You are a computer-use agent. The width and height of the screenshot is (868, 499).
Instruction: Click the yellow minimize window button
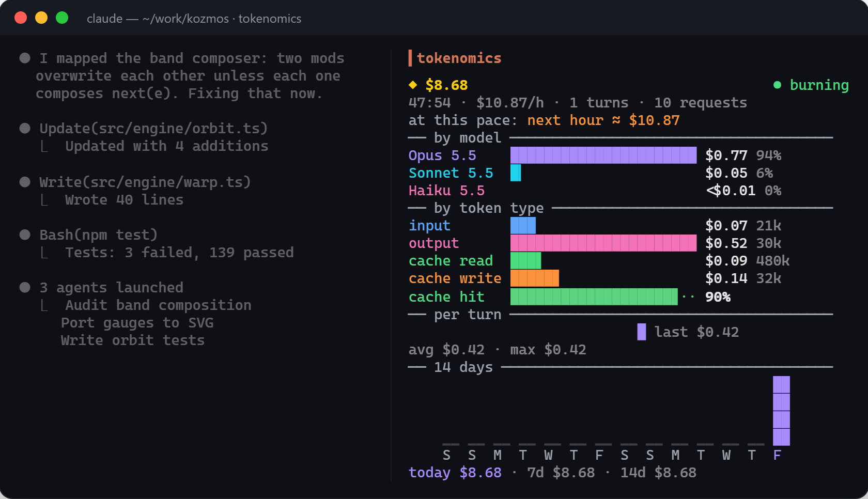41,18
